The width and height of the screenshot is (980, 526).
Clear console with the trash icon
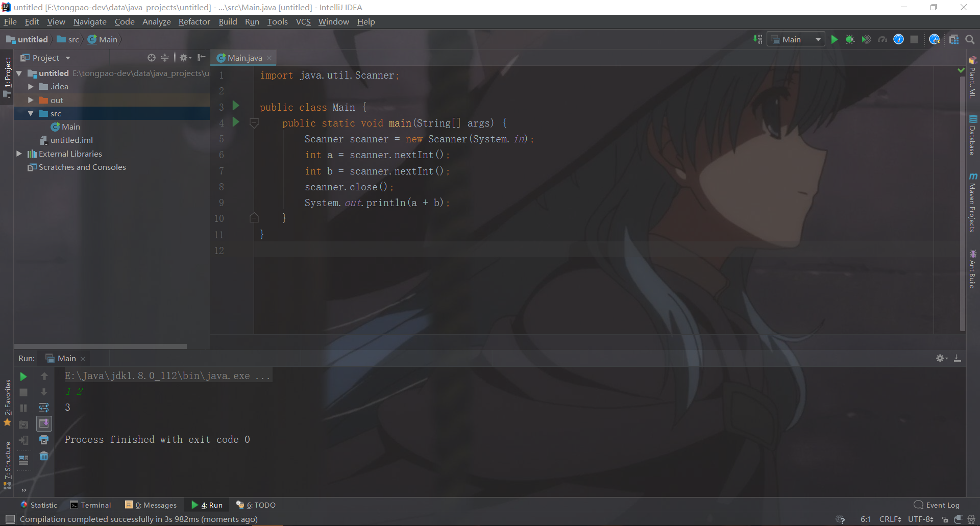pyautogui.click(x=44, y=456)
